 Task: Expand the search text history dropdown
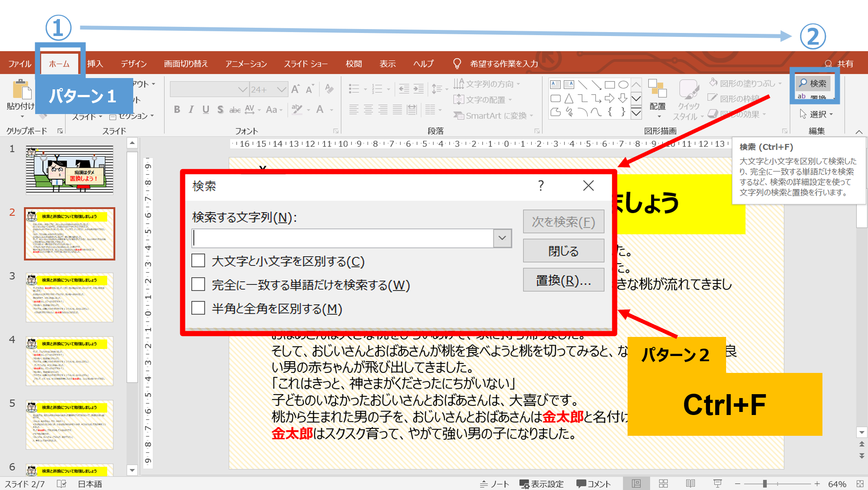click(502, 238)
